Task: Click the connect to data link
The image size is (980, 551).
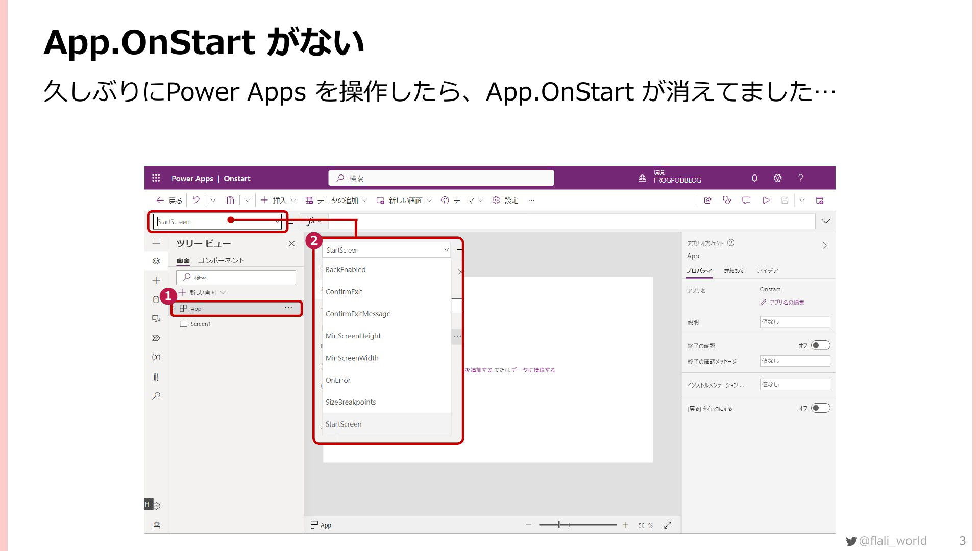Action: pyautogui.click(x=533, y=370)
